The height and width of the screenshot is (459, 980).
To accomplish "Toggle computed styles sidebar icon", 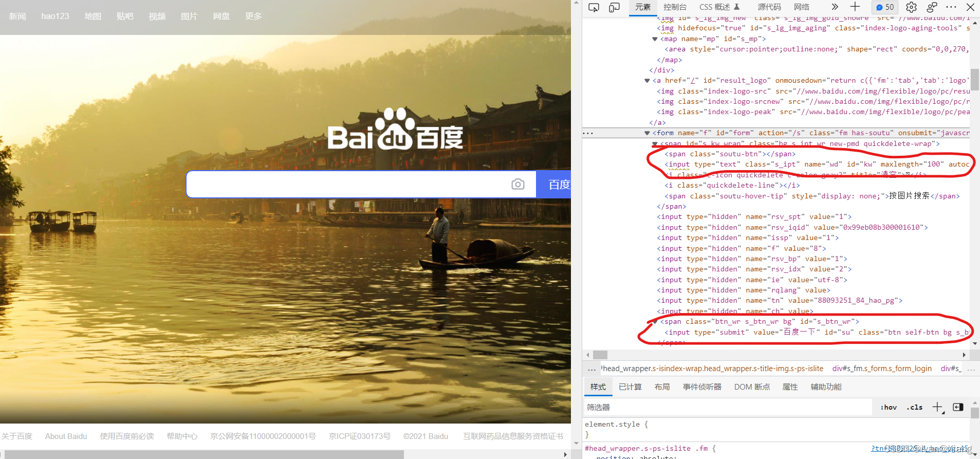I will [958, 407].
